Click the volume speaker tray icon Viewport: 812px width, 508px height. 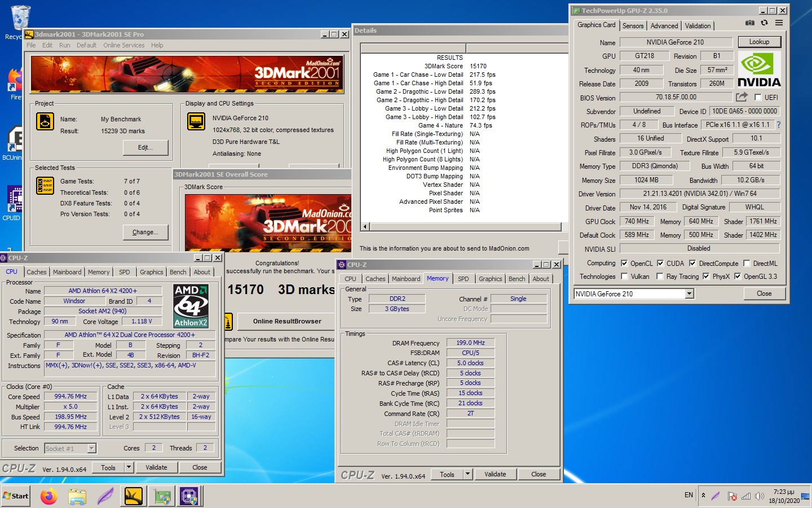coord(760,496)
